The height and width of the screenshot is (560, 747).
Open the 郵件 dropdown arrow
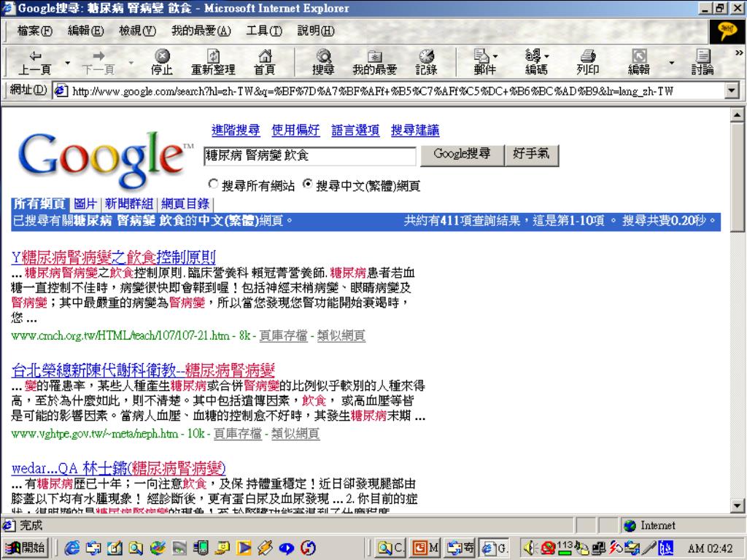495,57
